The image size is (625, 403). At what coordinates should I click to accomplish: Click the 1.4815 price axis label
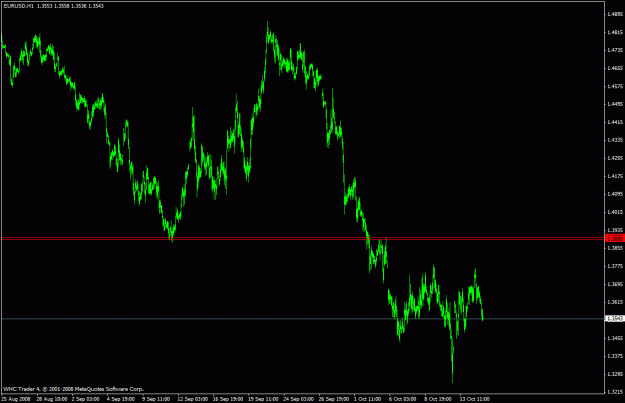(x=615, y=32)
